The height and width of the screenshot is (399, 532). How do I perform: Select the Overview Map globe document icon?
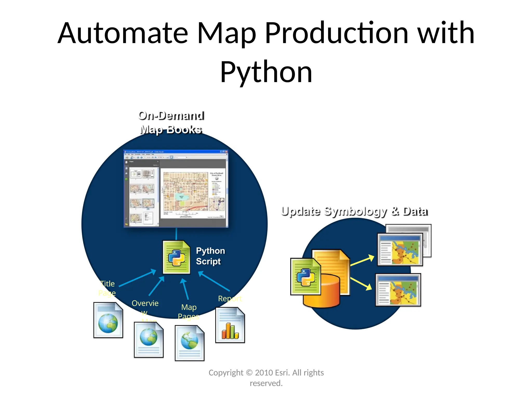pos(149,340)
